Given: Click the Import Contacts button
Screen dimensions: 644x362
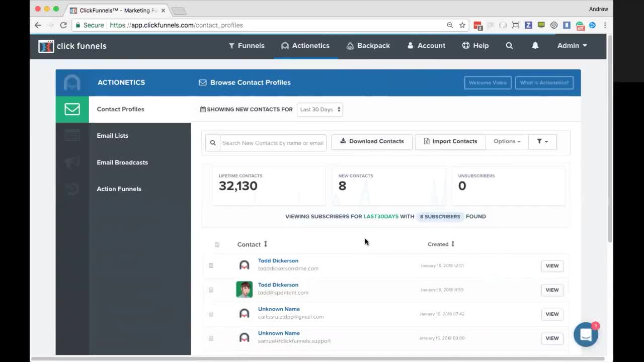Looking at the screenshot, I should pyautogui.click(x=450, y=141).
